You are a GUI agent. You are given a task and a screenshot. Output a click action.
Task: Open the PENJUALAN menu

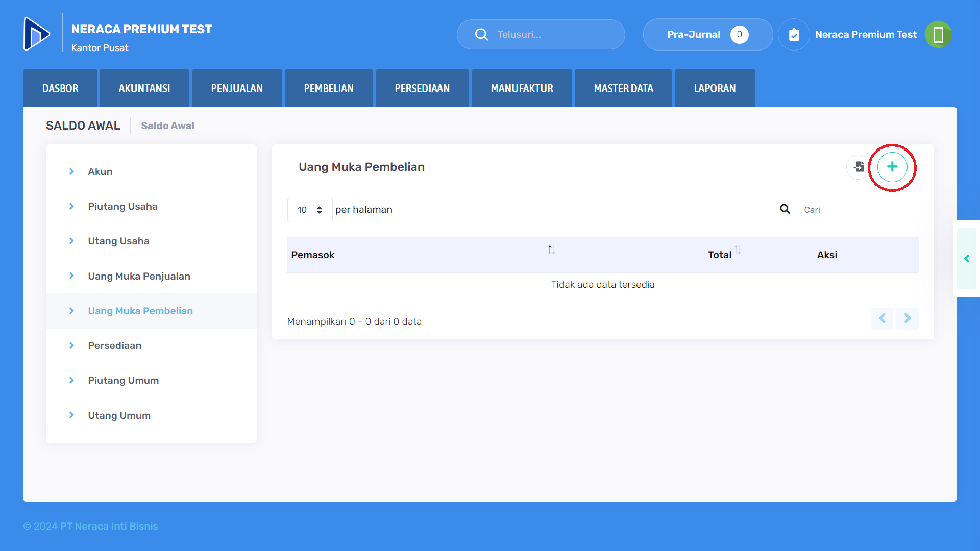pos(237,88)
